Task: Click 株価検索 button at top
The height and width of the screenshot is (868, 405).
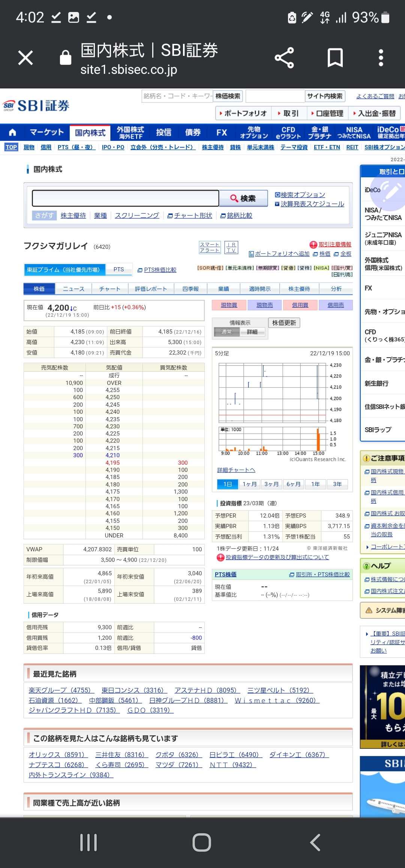Action: [x=228, y=96]
